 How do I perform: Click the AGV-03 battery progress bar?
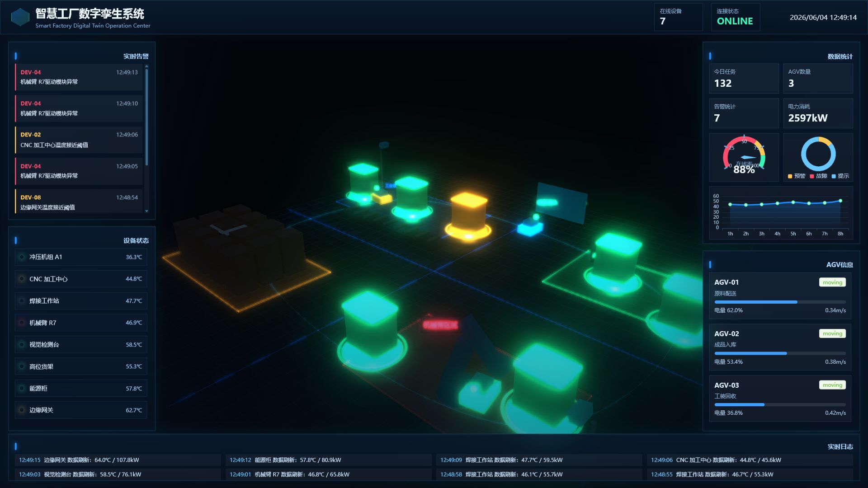(780, 405)
